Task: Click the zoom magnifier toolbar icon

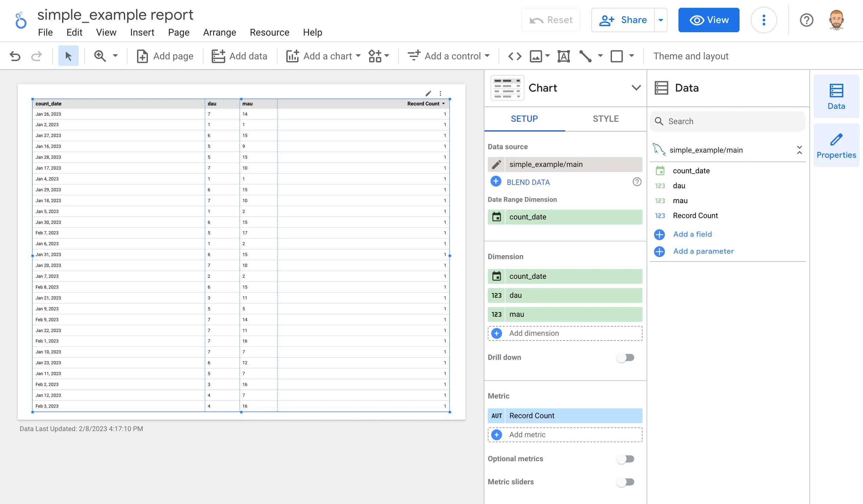Action: click(x=100, y=56)
